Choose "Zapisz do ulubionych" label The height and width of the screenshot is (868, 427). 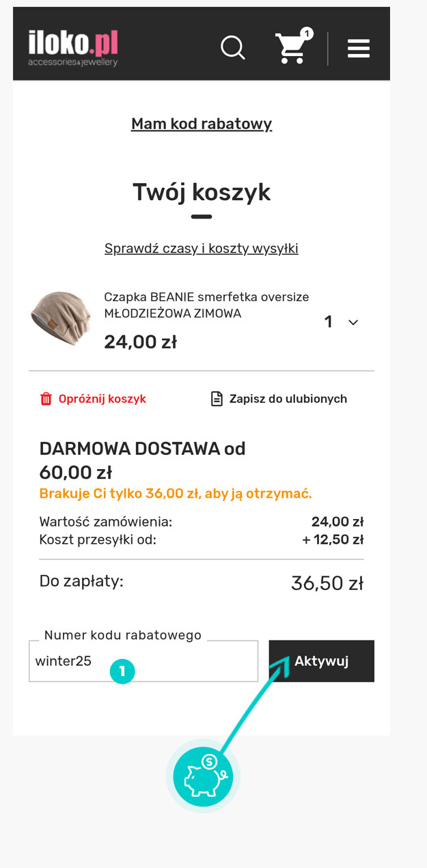coord(288,399)
